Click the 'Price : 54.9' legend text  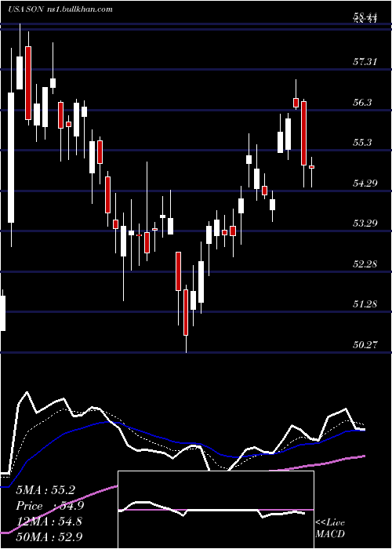(49, 506)
